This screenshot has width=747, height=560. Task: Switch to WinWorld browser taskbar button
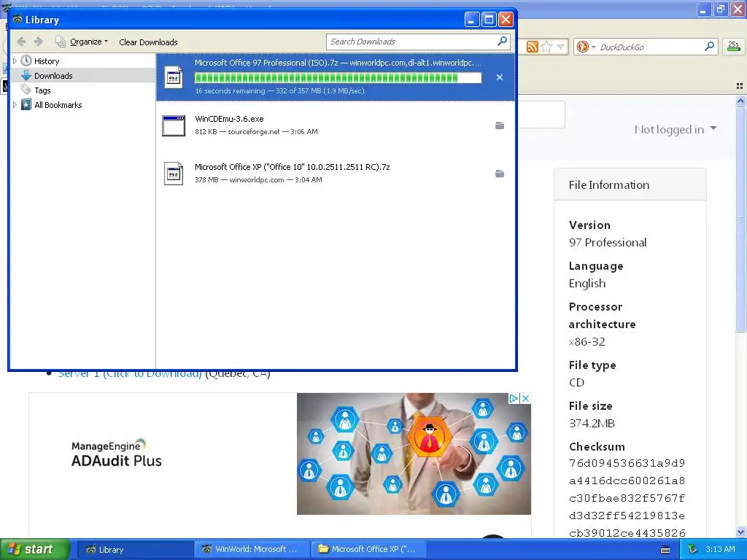coord(251,550)
